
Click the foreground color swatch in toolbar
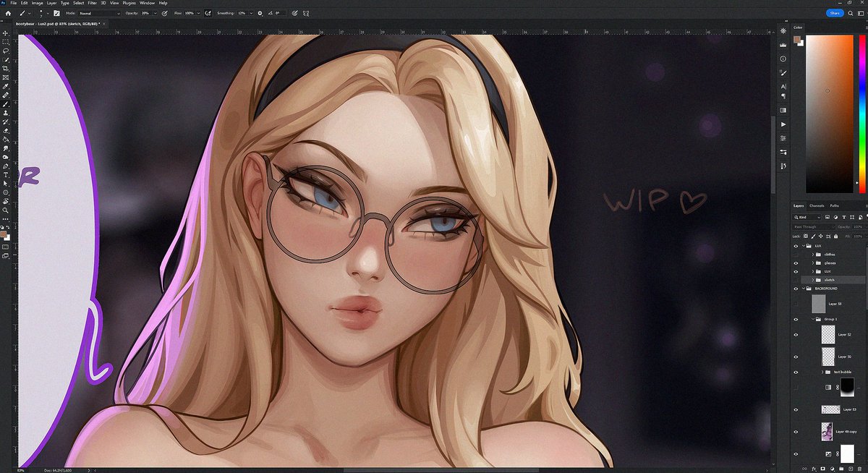pyautogui.click(x=4, y=234)
